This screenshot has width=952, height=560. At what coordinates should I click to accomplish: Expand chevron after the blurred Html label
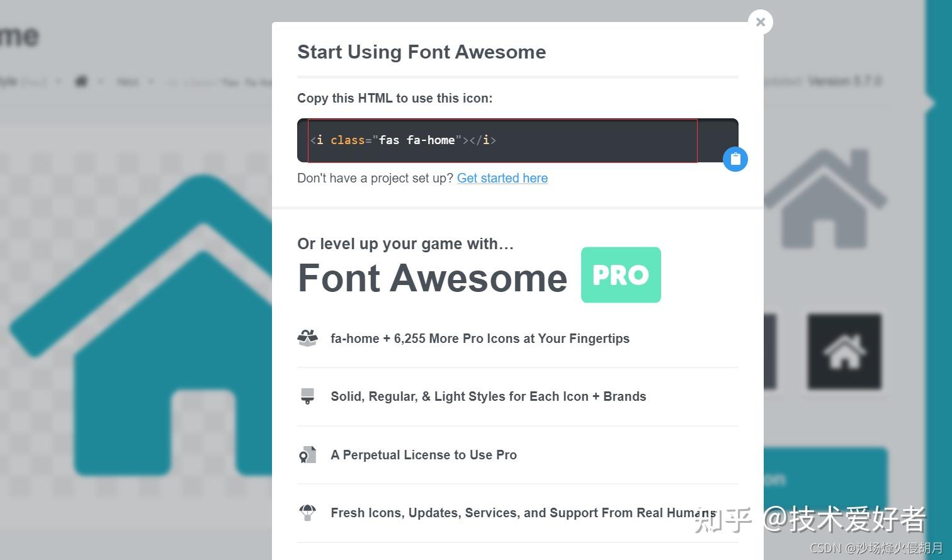151,81
